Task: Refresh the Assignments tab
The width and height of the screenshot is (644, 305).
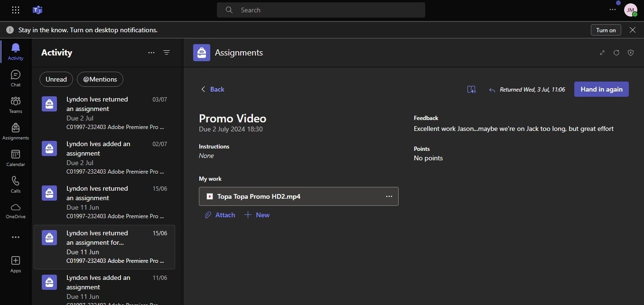Action: point(616,53)
